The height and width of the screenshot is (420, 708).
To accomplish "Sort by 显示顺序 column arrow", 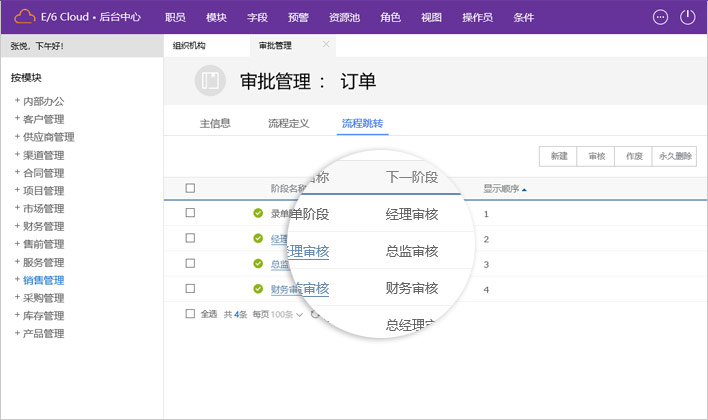I will coord(524,188).
